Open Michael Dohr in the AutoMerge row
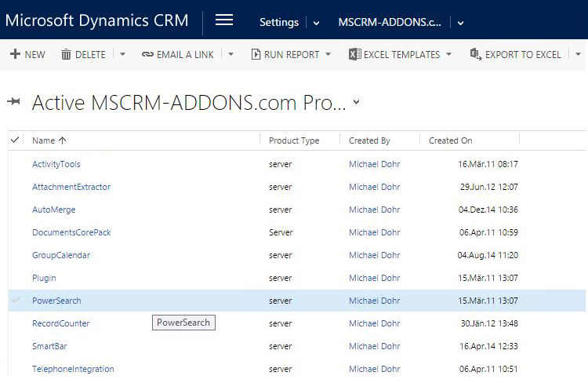This screenshot has height=383, width=588. (x=374, y=210)
